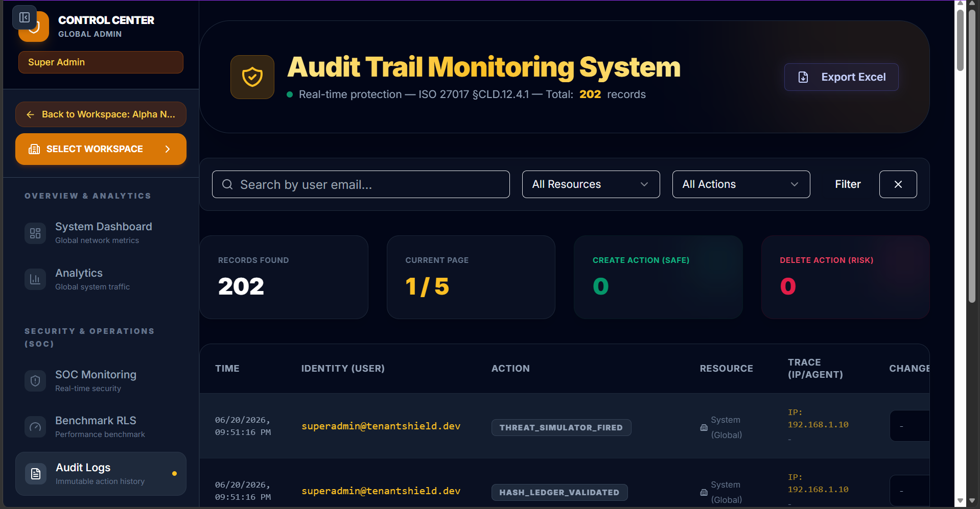Click the RESOURCE column header

(x=726, y=369)
